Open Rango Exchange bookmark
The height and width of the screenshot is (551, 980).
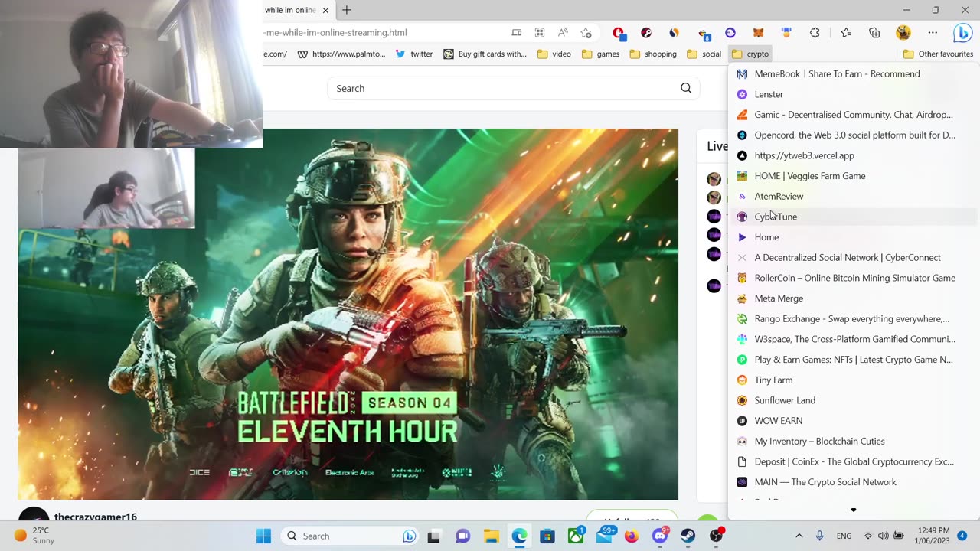click(x=854, y=318)
